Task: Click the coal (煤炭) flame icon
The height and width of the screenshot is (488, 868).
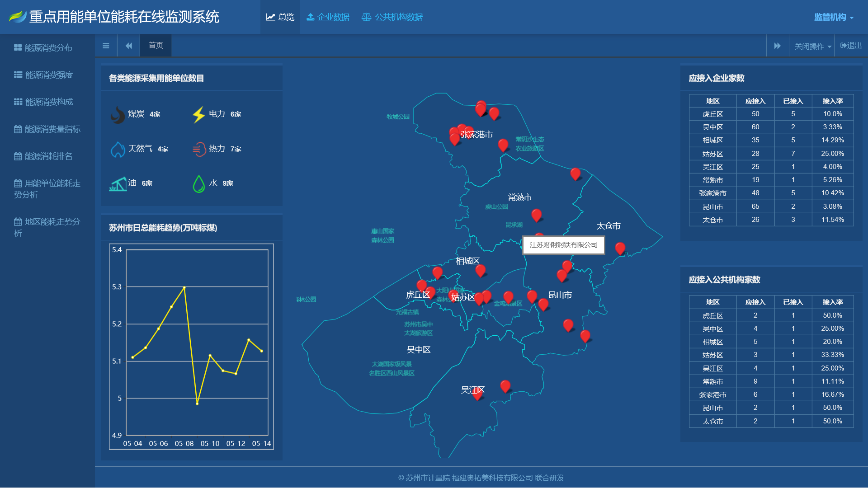Action: (118, 115)
